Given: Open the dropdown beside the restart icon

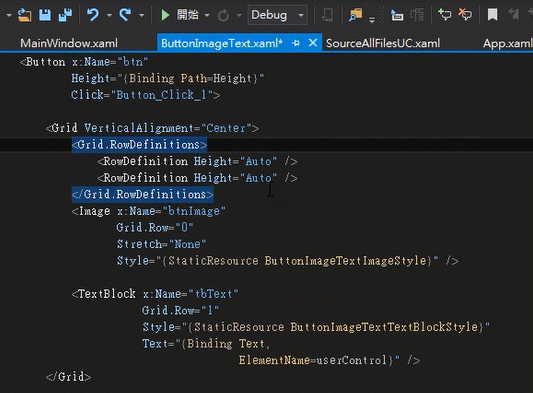Looking at the screenshot, I should click(239, 15).
